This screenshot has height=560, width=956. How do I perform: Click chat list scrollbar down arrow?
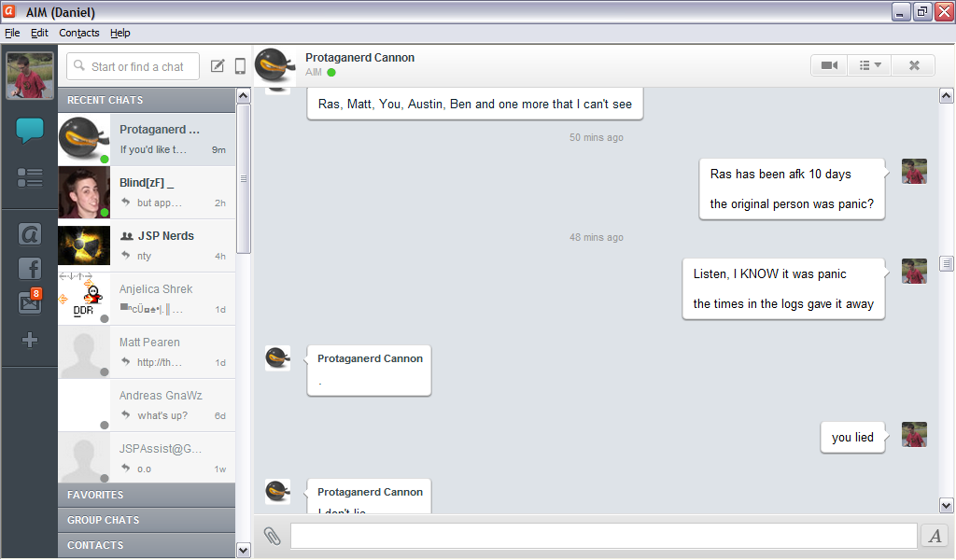pos(244,551)
